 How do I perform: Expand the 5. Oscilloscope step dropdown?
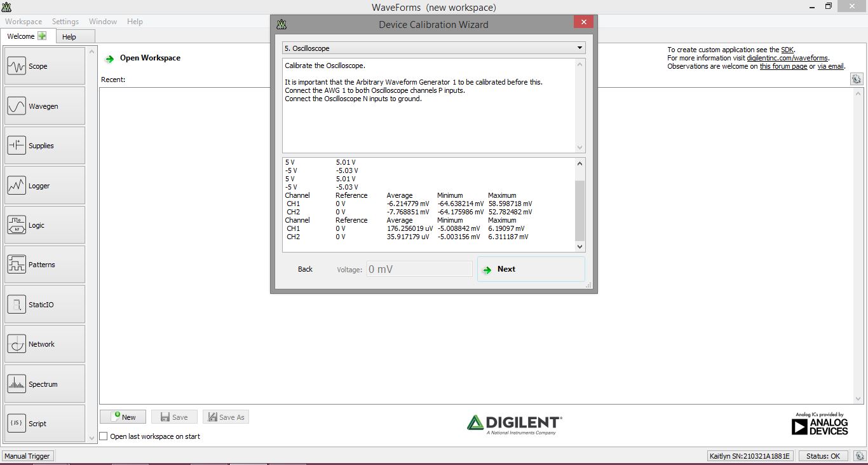point(434,48)
